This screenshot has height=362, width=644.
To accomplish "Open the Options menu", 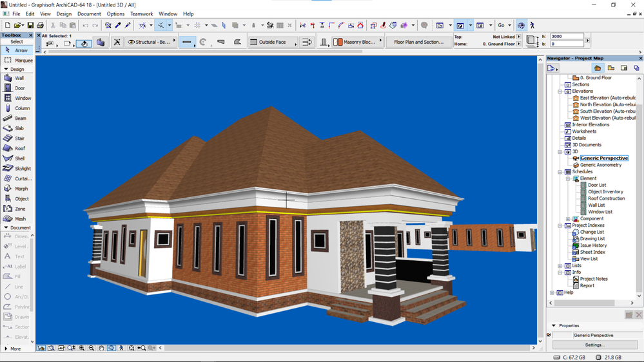I will (x=115, y=14).
